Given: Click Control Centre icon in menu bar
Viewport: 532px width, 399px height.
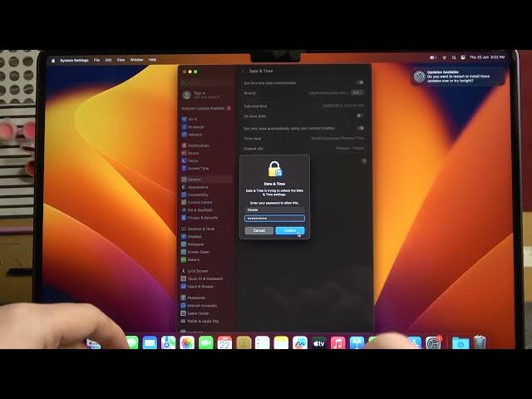Looking at the screenshot, I should tap(463, 57).
